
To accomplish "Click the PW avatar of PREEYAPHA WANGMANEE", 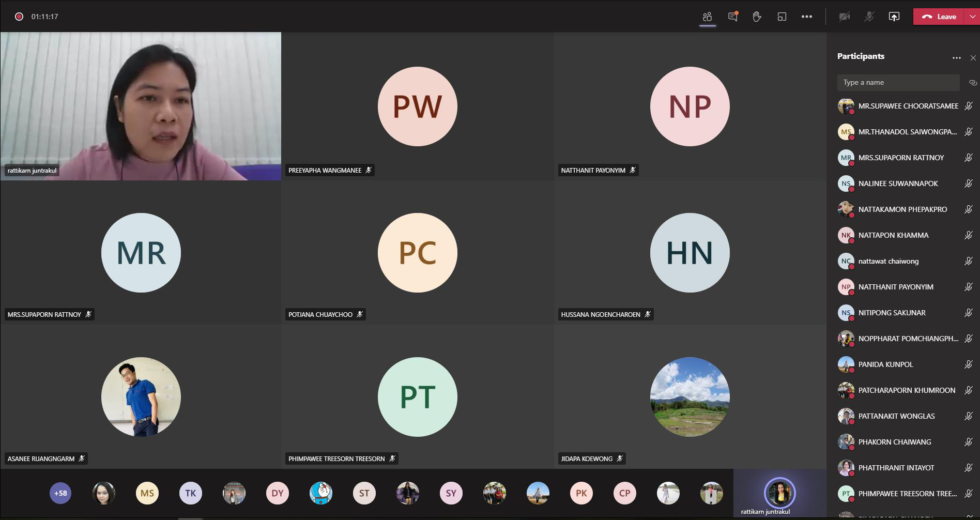I will tap(418, 106).
